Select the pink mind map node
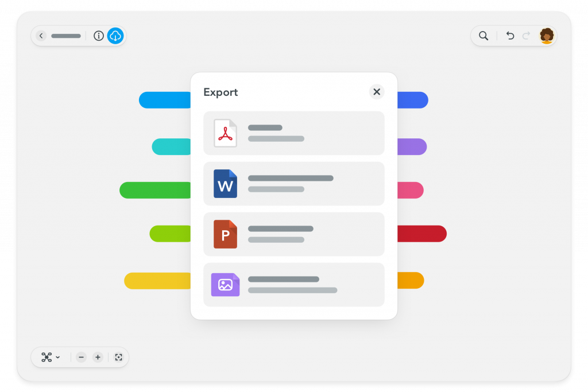This screenshot has height=392, width=588. 411,191
